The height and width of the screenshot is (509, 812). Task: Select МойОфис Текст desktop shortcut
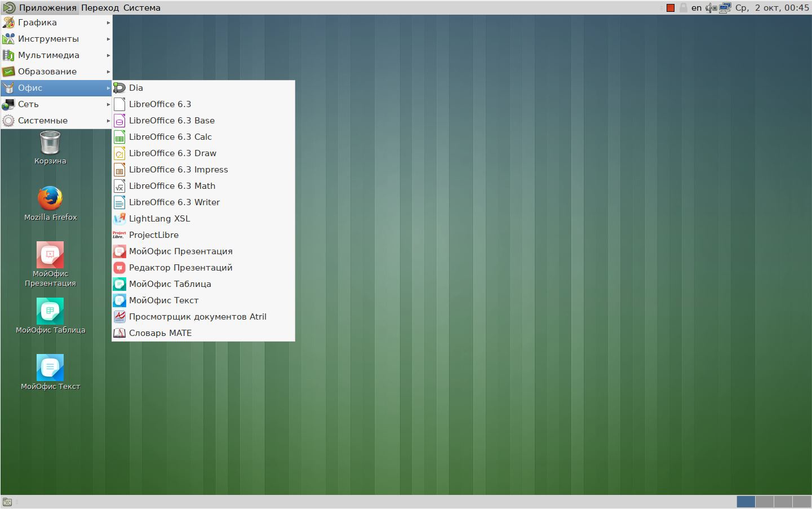[50, 372]
